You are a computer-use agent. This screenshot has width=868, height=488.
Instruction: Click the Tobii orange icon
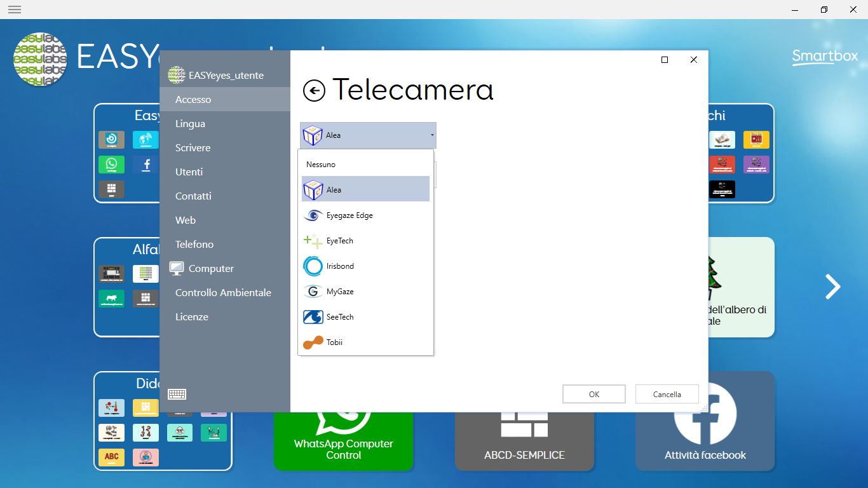(x=313, y=342)
